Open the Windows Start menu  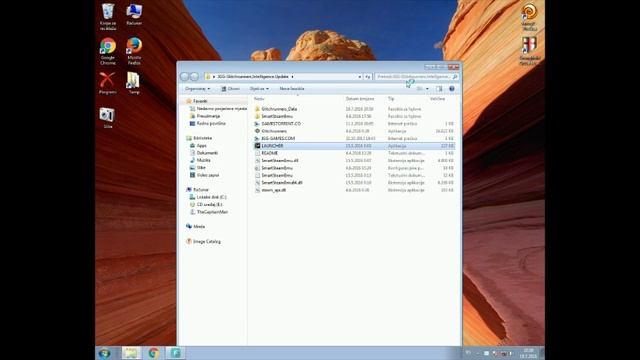[105, 353]
